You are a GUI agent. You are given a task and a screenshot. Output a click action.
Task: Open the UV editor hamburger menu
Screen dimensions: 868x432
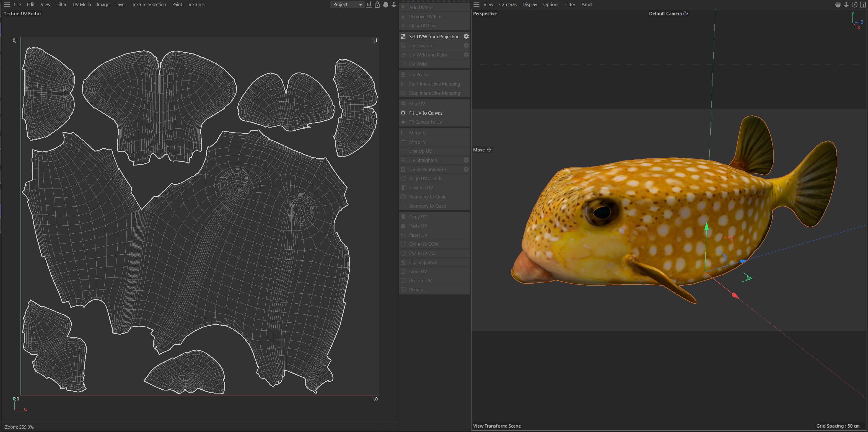coord(7,4)
